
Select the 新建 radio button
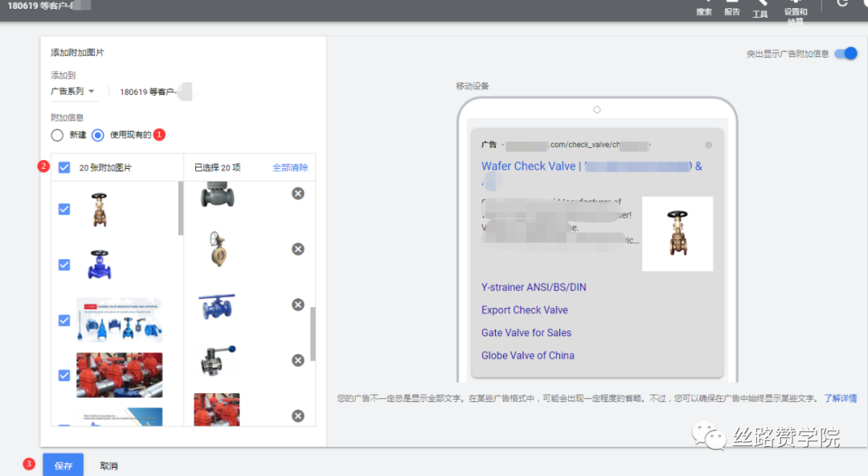click(57, 135)
